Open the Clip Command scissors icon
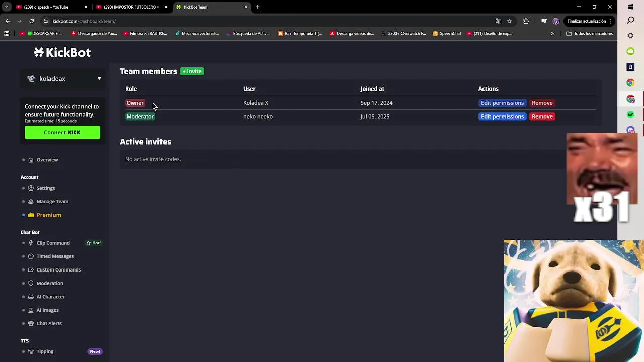This screenshot has width=644, height=362. click(31, 243)
